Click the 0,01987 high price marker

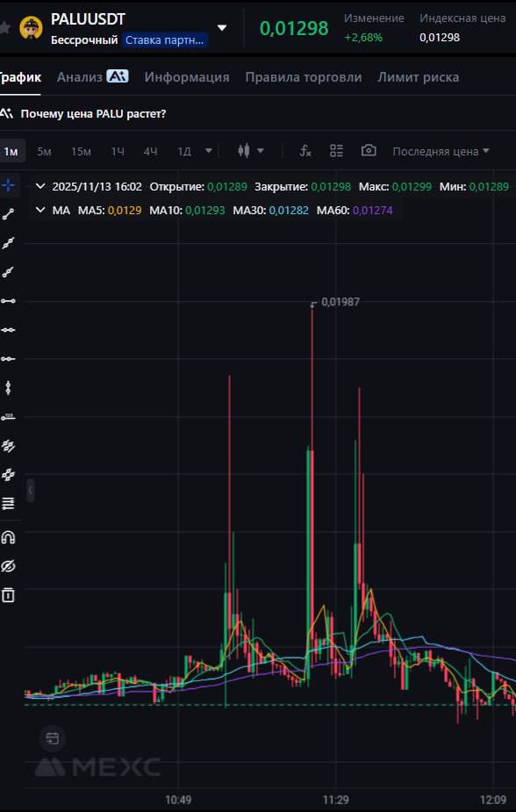(x=340, y=301)
